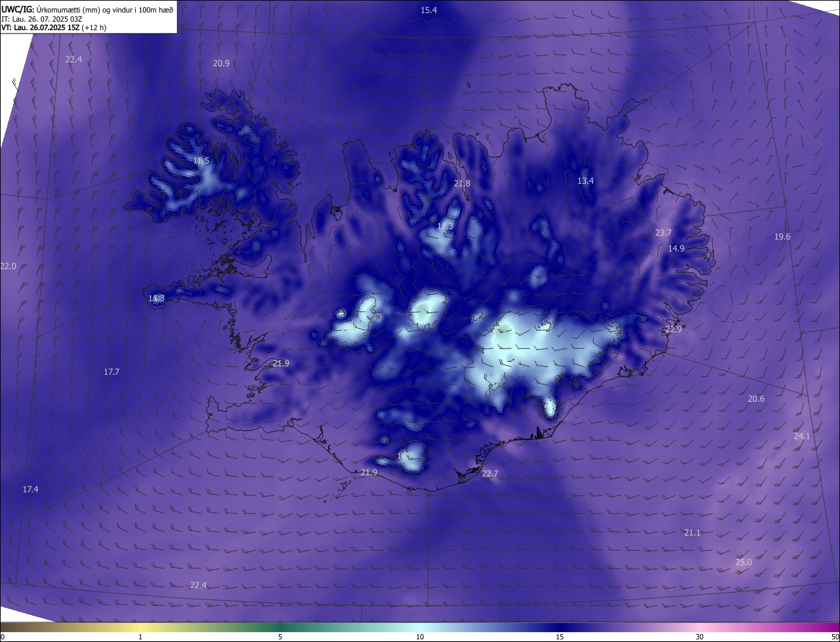Click the 21.1 value over the southeastern ocean
The height and width of the screenshot is (642, 840).
tap(692, 533)
